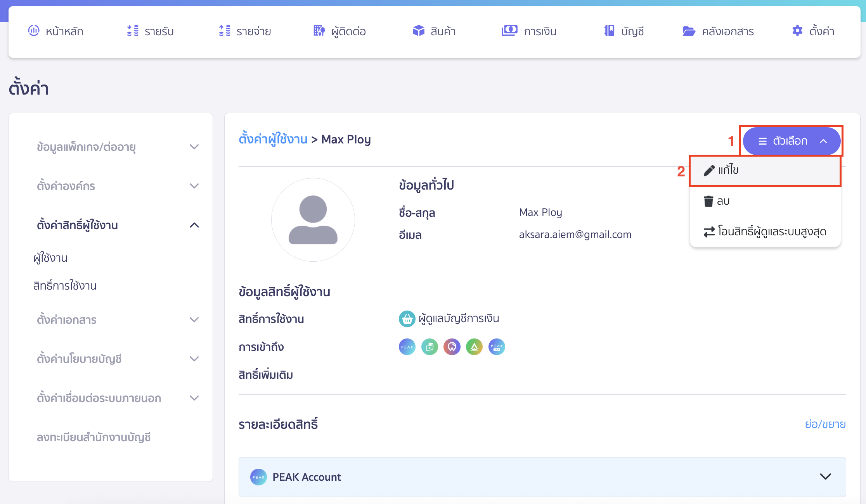The image size is (866, 504).
Task: Click the รายรับ income icon
Action: (x=132, y=31)
